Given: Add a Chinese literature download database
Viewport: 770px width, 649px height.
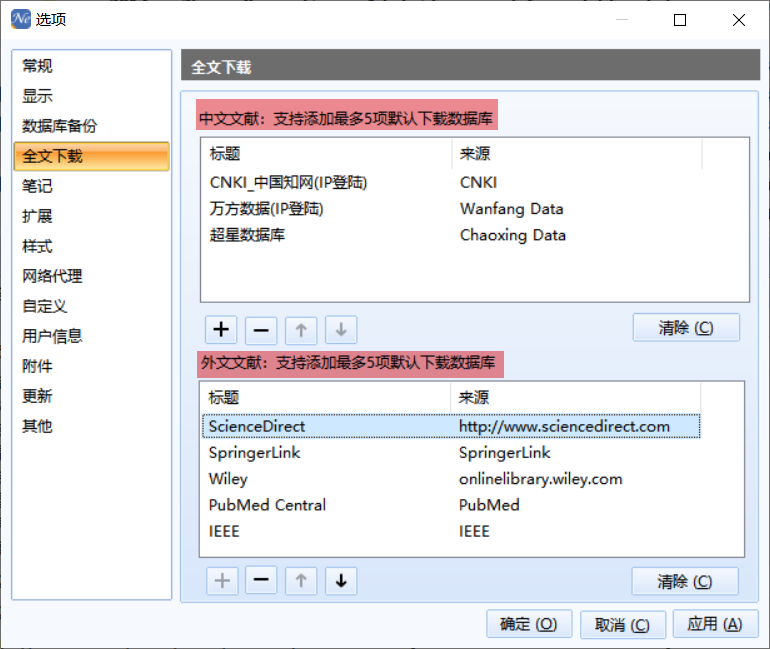Looking at the screenshot, I should point(221,329).
